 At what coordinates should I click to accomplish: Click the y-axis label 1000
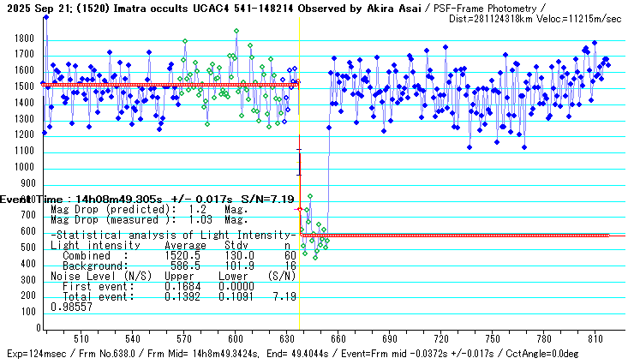click(x=21, y=168)
